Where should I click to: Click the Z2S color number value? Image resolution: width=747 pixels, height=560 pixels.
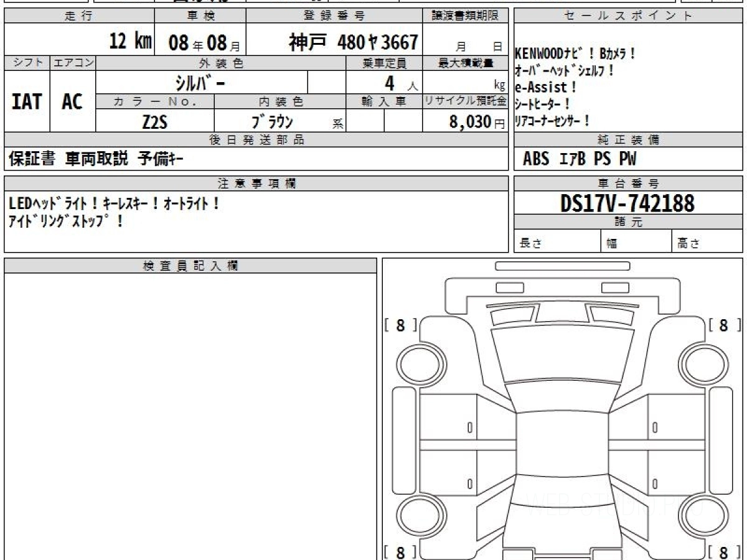[154, 122]
